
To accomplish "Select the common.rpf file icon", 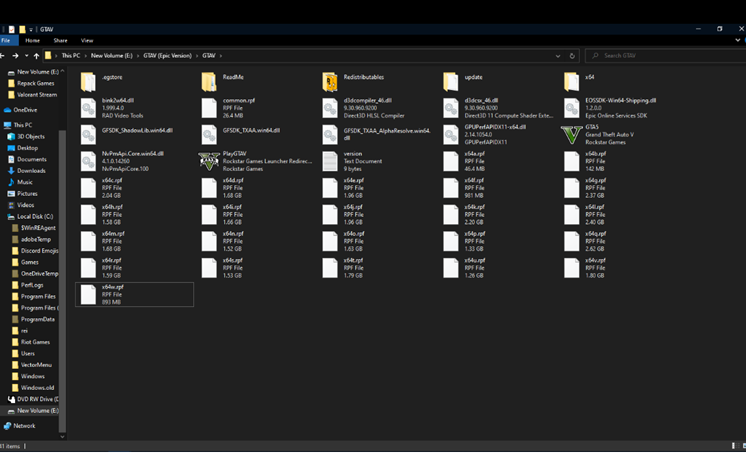I will coord(209,108).
